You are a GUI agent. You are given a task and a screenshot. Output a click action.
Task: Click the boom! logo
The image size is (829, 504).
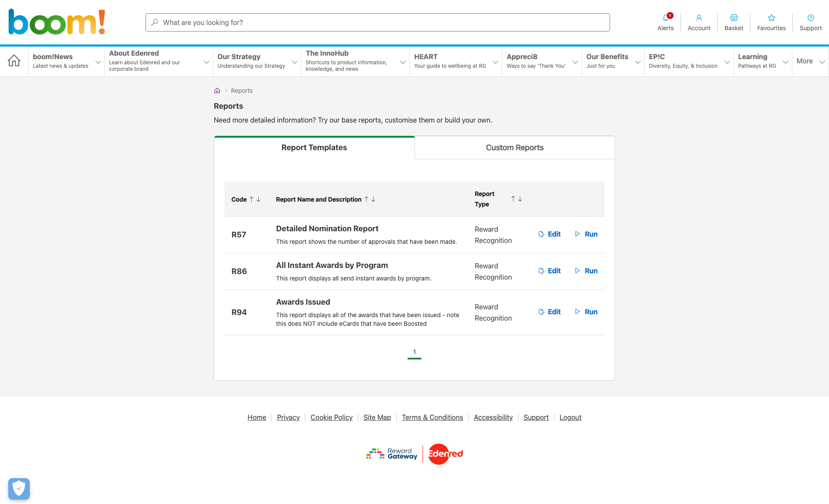coord(57,22)
